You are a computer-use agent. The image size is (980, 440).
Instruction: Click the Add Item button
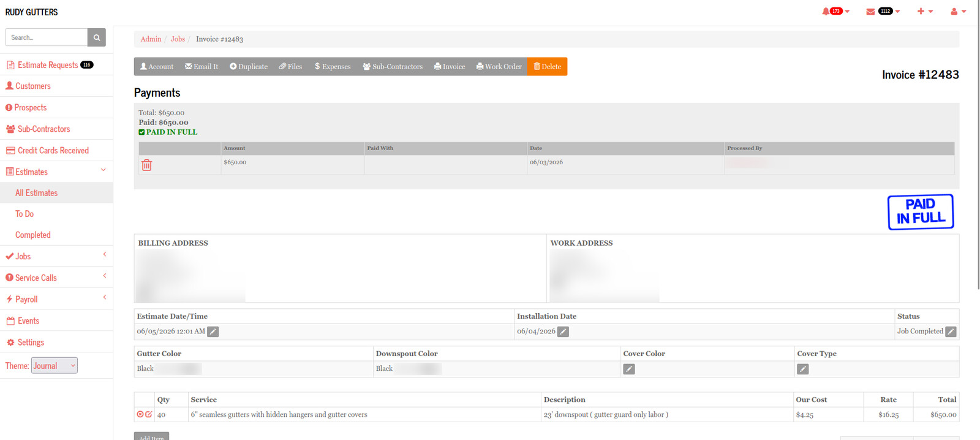(151, 436)
